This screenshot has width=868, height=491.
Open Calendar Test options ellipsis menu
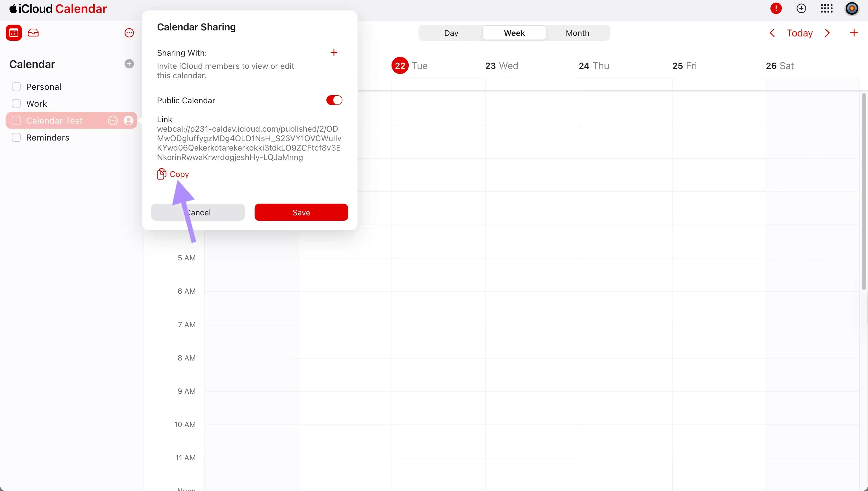click(113, 120)
